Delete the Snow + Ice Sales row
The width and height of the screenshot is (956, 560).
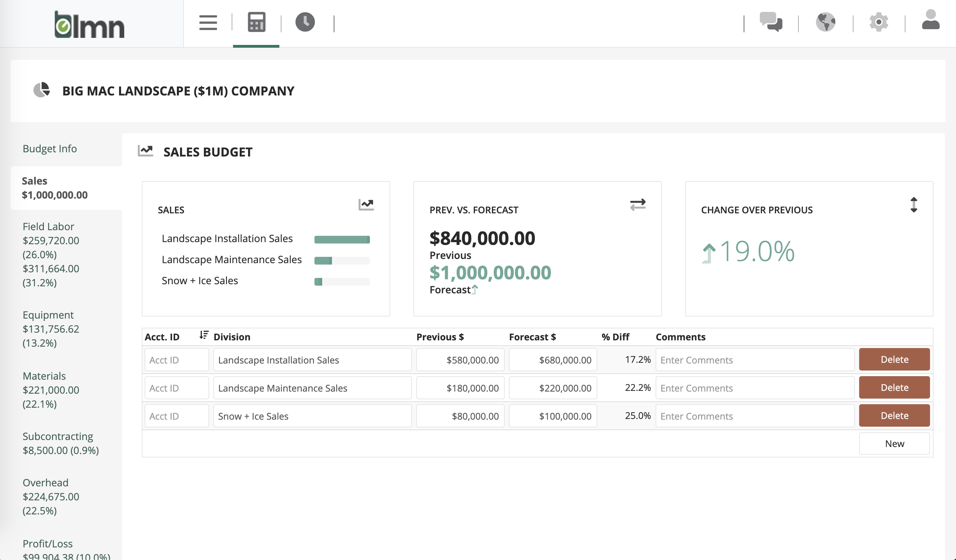click(894, 415)
